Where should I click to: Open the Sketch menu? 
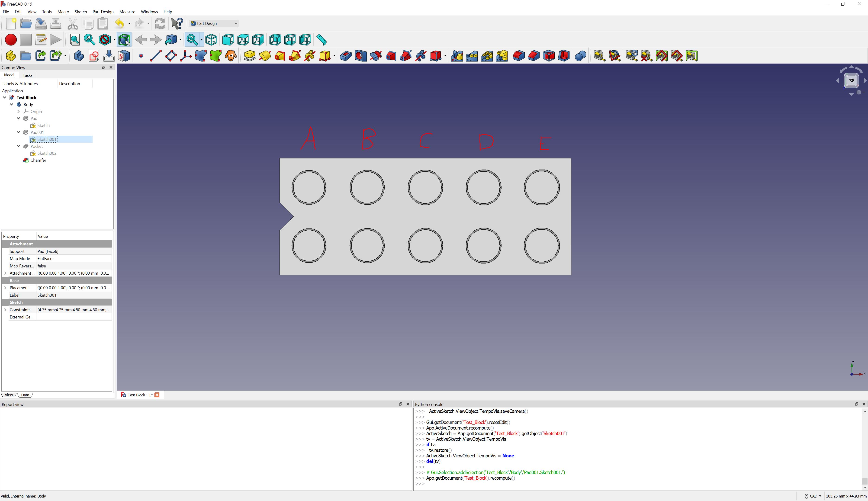[81, 12]
